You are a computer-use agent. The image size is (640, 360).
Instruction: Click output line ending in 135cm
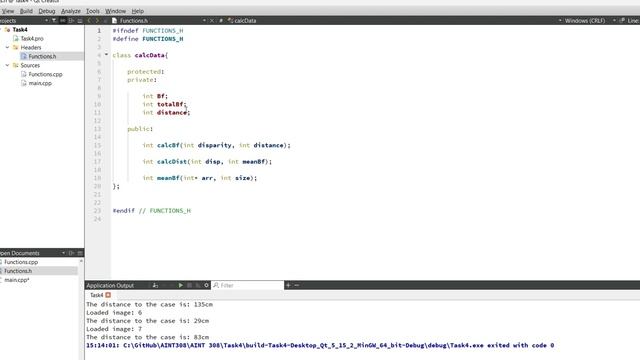pos(149,304)
